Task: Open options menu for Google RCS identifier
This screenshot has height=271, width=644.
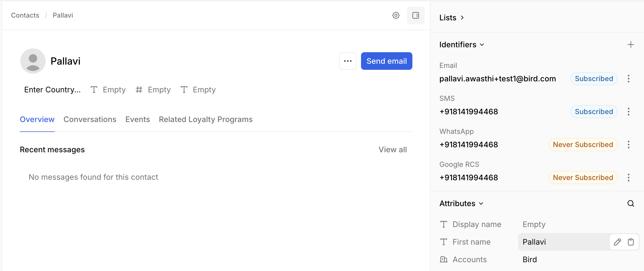Action: pos(628,178)
